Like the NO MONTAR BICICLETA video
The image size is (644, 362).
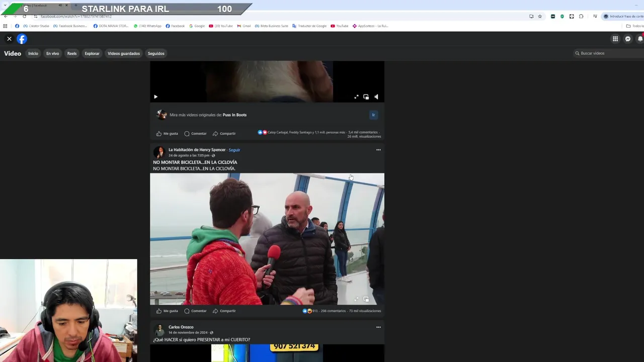point(167,311)
